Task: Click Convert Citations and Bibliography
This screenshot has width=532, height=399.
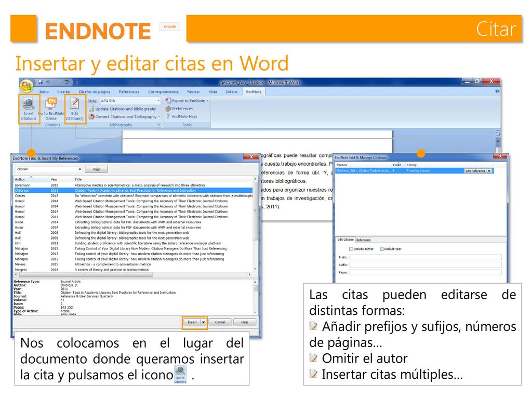Action: [124, 117]
